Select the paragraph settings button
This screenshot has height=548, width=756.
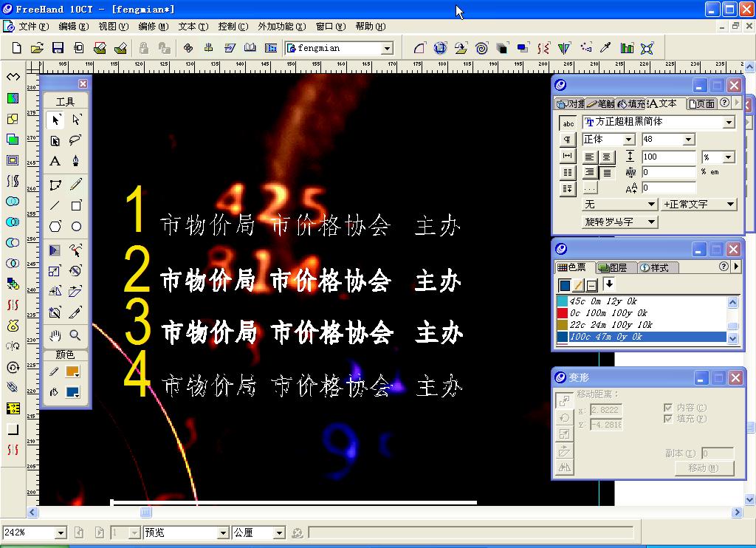[568, 140]
